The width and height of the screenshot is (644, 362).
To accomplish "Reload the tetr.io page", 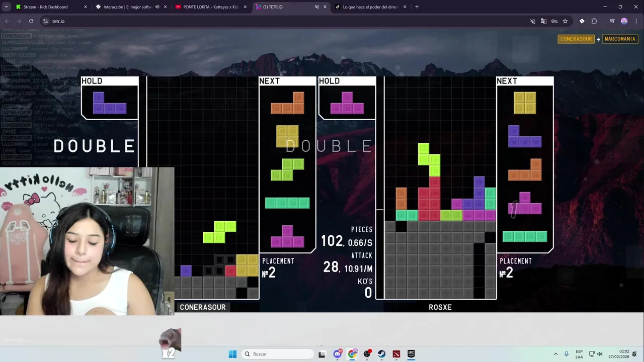I will point(31,21).
